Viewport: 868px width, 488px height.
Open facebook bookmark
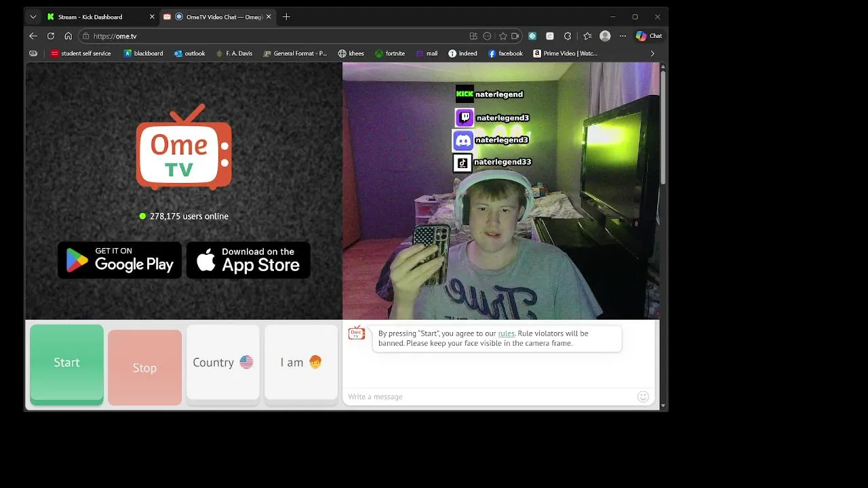[x=505, y=54]
